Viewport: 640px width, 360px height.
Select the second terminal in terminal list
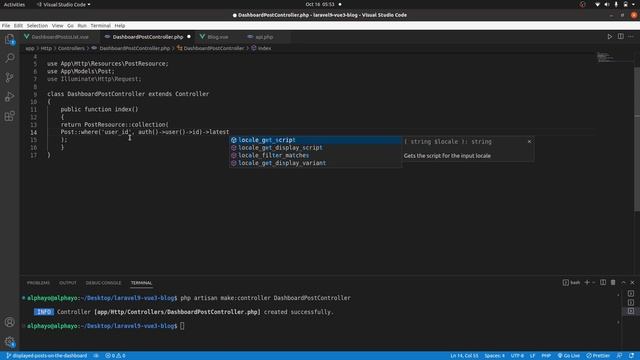pyautogui.click(x=631, y=302)
